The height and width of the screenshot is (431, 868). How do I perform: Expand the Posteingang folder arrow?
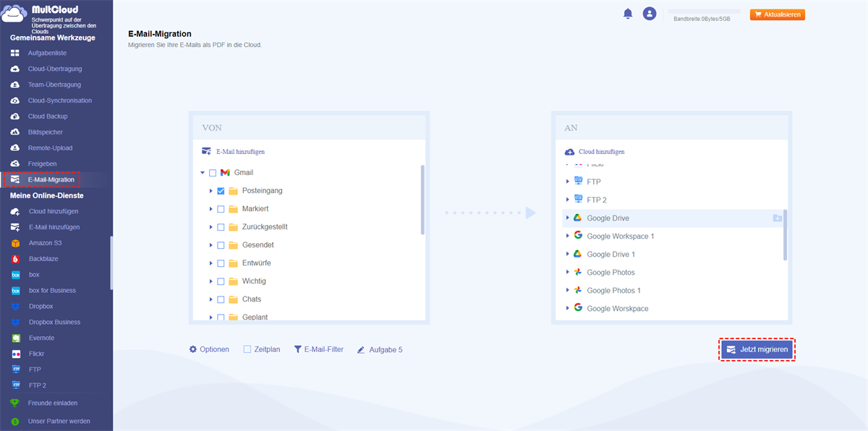[210, 191]
